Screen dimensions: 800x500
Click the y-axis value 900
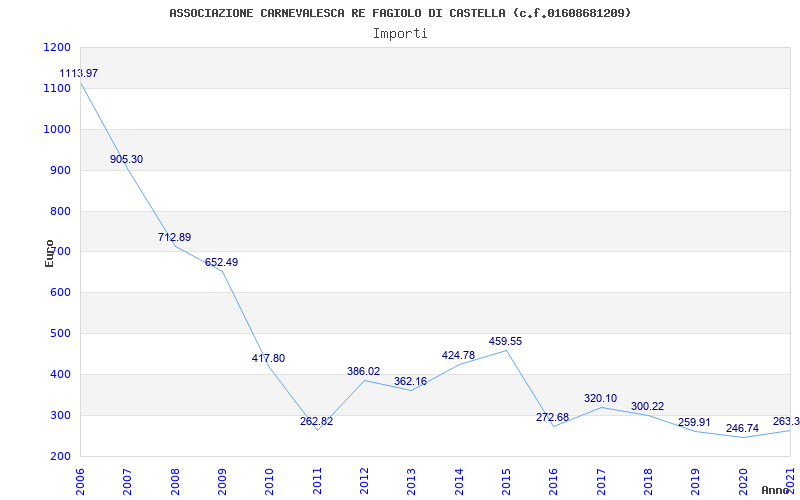[60, 170]
